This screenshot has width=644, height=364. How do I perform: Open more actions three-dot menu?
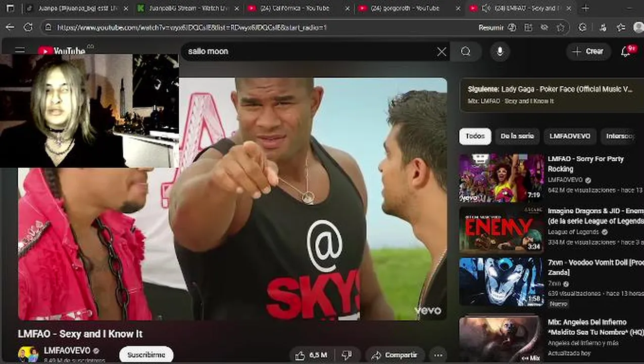tap(438, 355)
